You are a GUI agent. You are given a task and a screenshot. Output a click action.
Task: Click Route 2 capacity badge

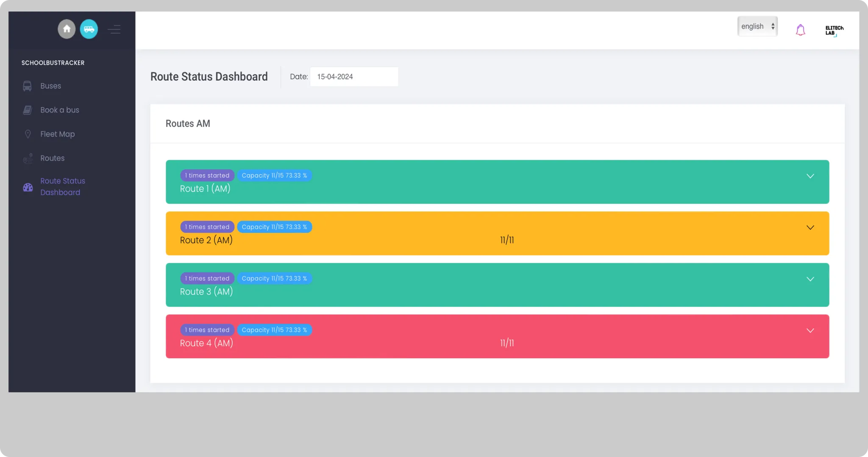(274, 227)
